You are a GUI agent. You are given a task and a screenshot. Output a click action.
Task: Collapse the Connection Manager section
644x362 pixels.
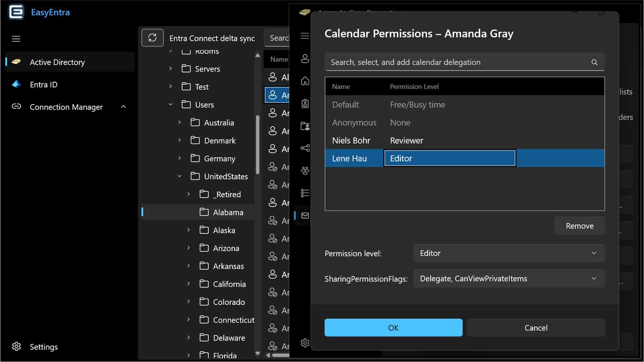[x=124, y=107]
